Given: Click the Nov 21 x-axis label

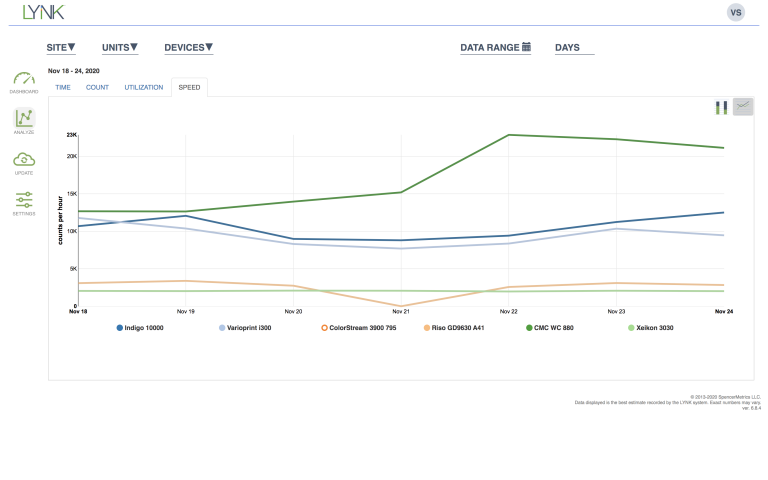Looking at the screenshot, I should click(401, 312).
